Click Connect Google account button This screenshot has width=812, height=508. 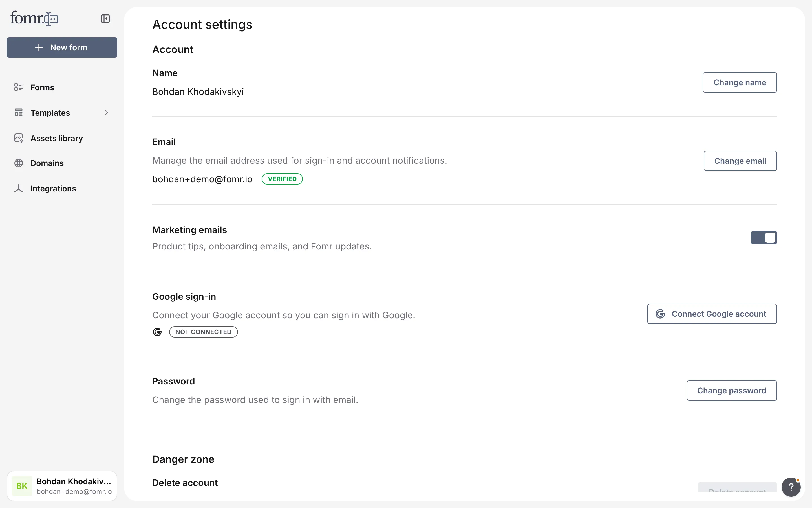[712, 314]
